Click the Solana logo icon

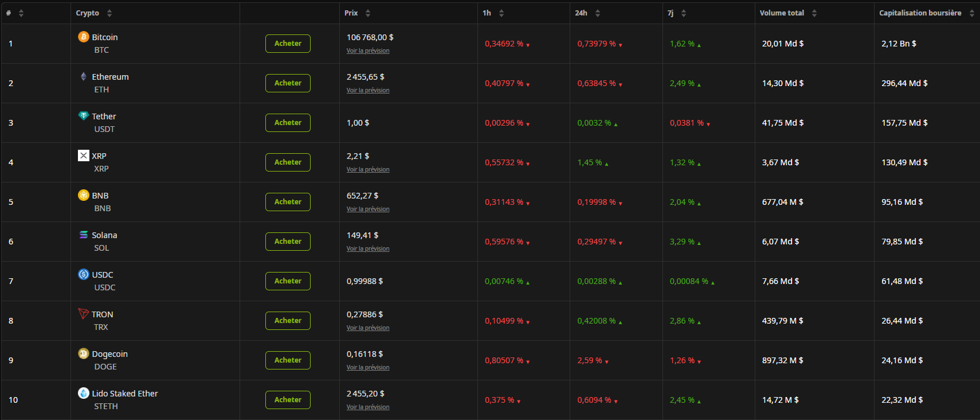[84, 235]
